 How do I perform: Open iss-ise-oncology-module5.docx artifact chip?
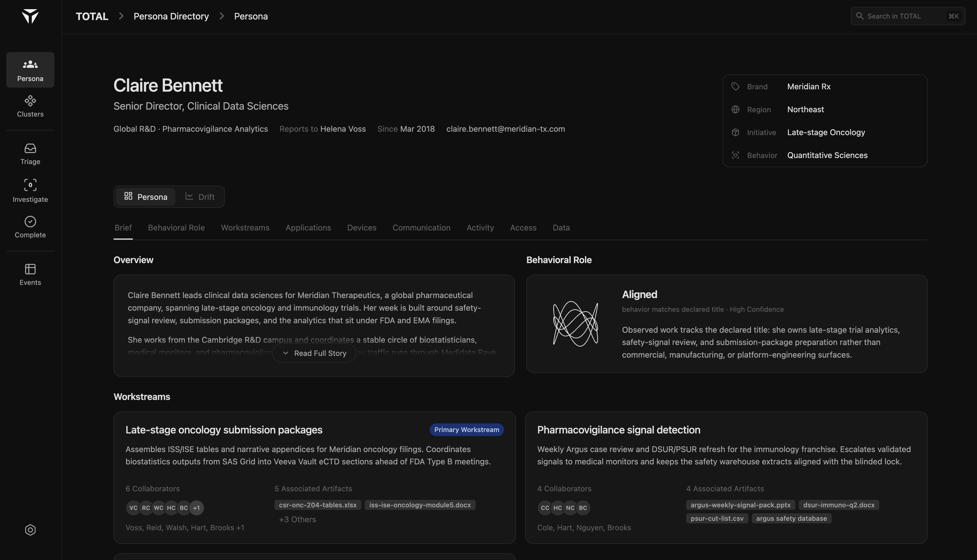[420, 505]
